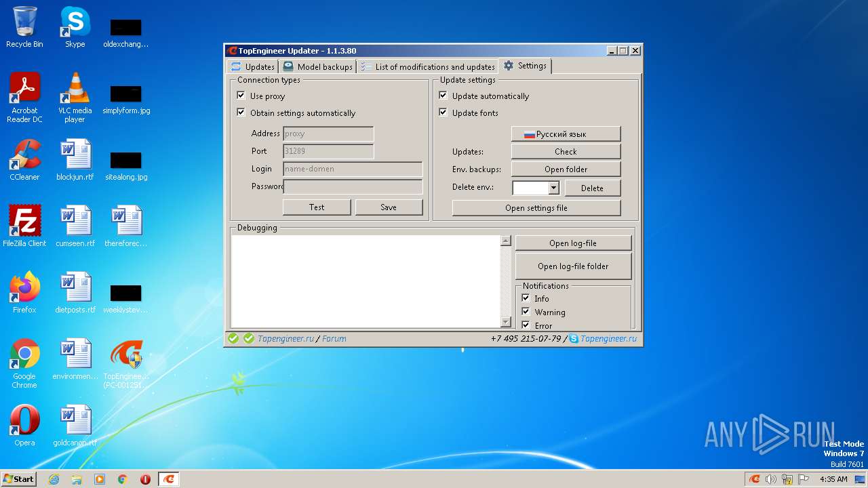
Task: Click the volume icon in system tray
Action: pos(771,479)
